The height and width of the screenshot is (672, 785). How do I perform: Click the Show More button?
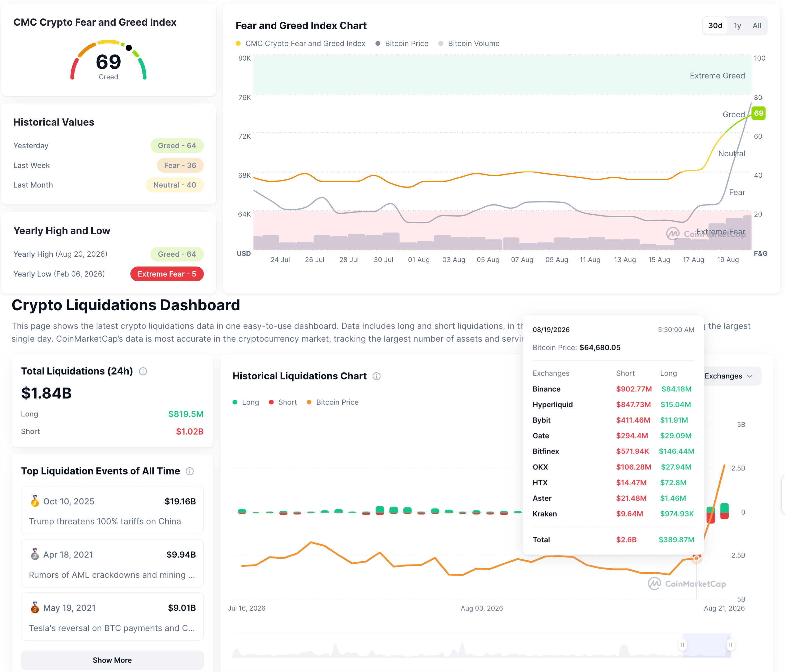(x=112, y=660)
